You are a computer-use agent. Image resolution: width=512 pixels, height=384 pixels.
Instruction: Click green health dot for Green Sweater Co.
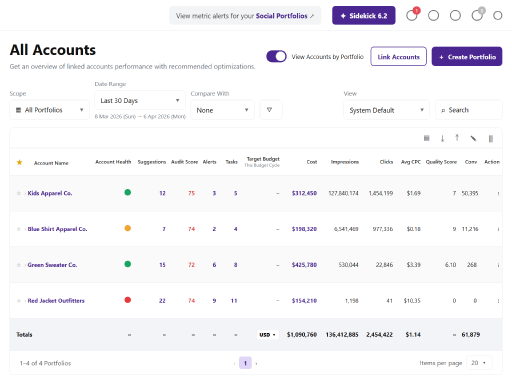click(128, 264)
